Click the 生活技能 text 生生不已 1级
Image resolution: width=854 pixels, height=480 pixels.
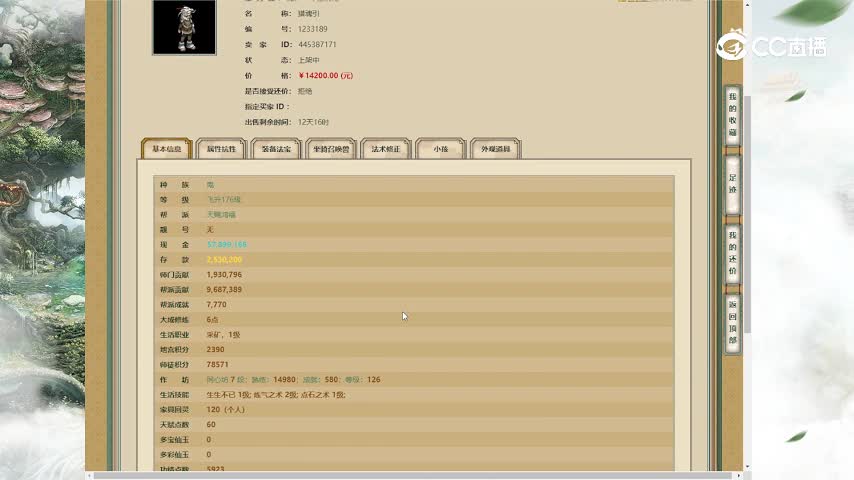(228, 394)
